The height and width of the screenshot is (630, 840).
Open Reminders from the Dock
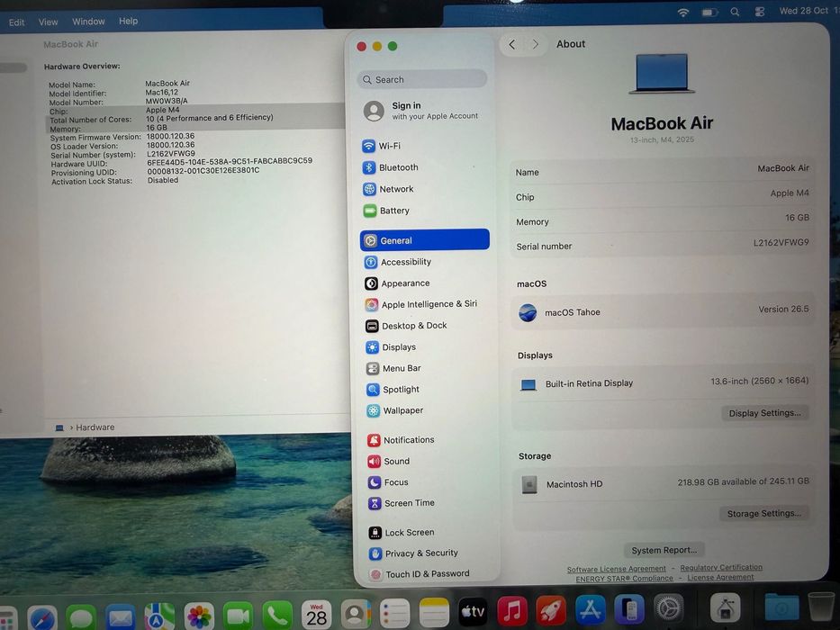pyautogui.click(x=395, y=614)
